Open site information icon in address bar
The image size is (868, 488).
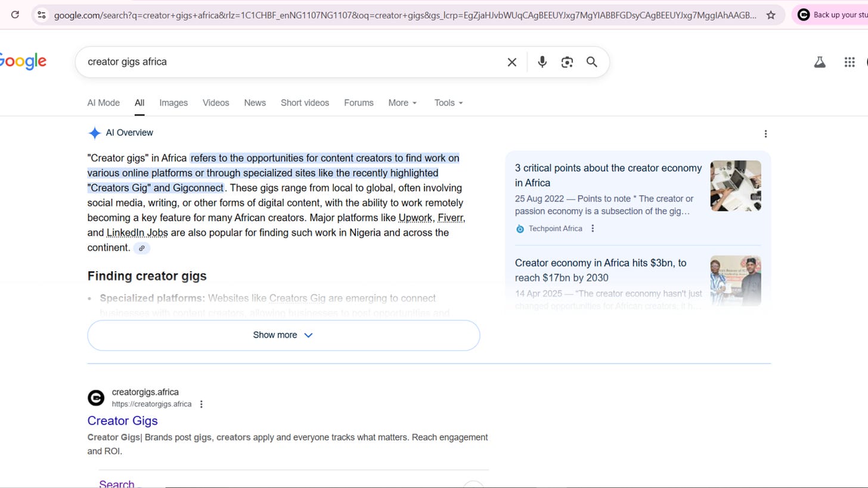click(x=41, y=15)
